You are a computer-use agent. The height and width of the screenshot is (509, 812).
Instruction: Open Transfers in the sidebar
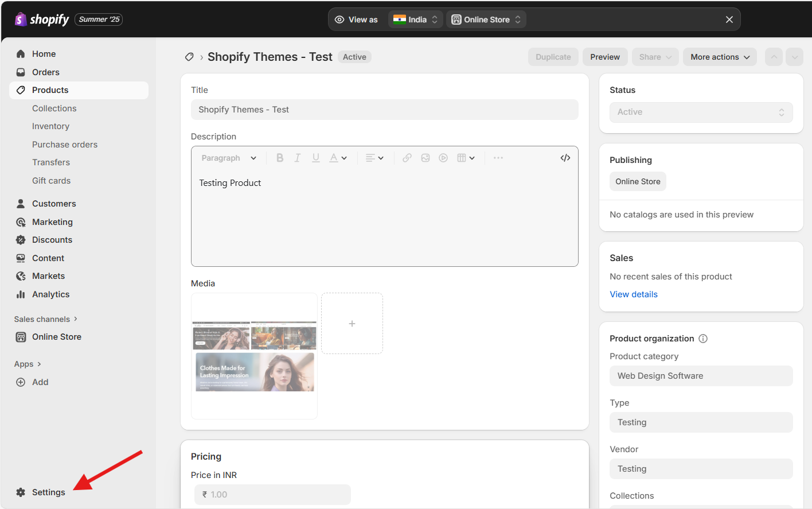51,162
